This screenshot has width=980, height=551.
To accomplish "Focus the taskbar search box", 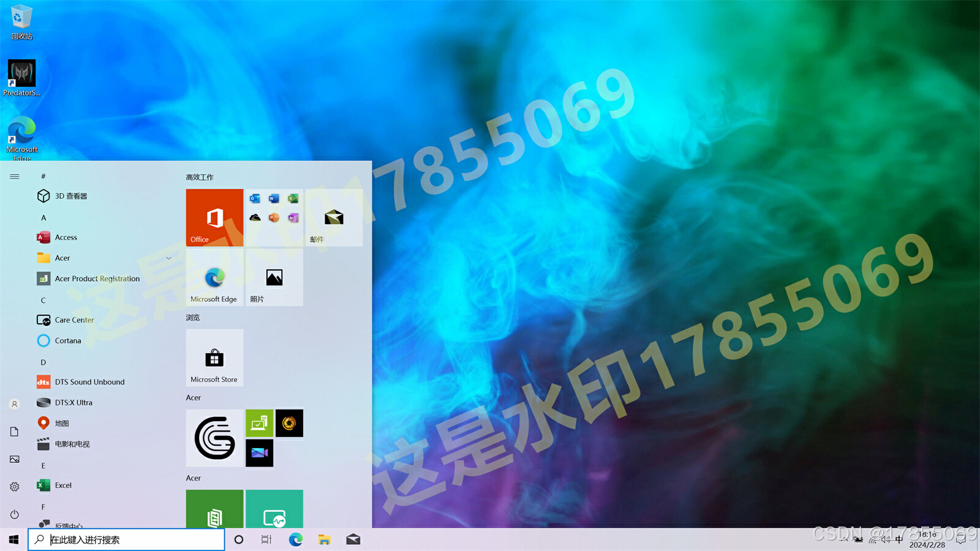I will click(126, 539).
